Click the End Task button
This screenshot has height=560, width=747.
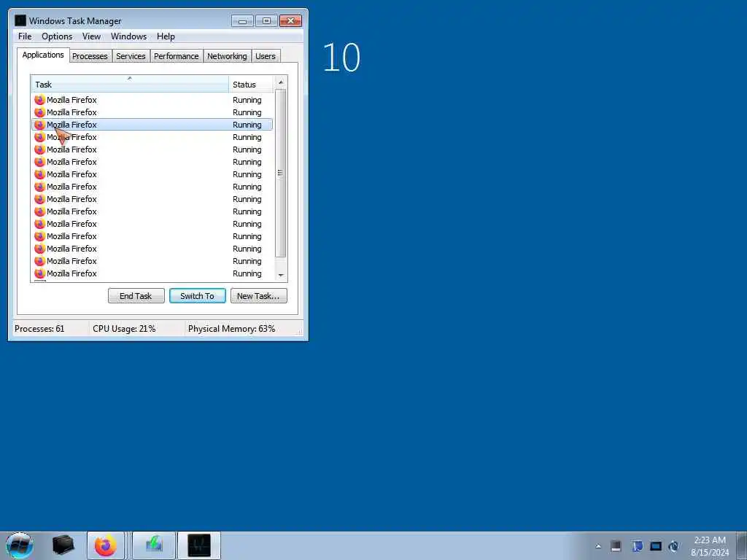(x=136, y=296)
